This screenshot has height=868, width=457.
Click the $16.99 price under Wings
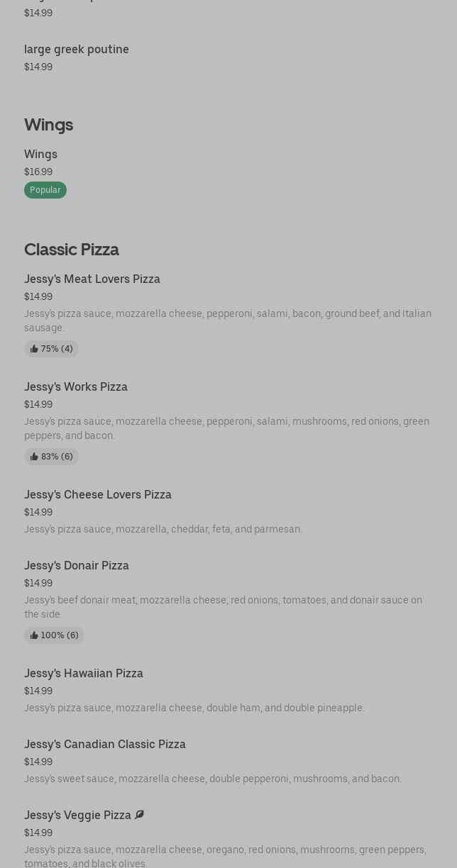pyautogui.click(x=38, y=172)
